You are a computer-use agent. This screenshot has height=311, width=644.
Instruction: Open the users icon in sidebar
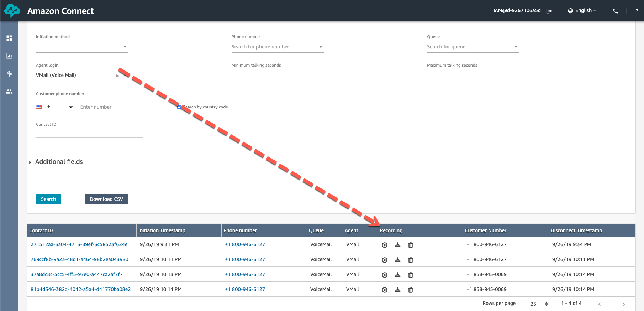[x=9, y=92]
